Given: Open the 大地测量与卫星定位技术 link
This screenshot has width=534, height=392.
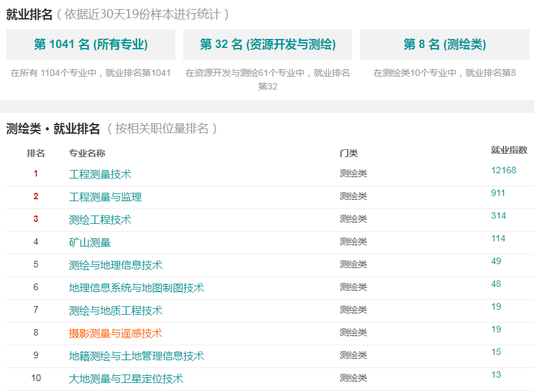Looking at the screenshot, I should coord(125,379).
